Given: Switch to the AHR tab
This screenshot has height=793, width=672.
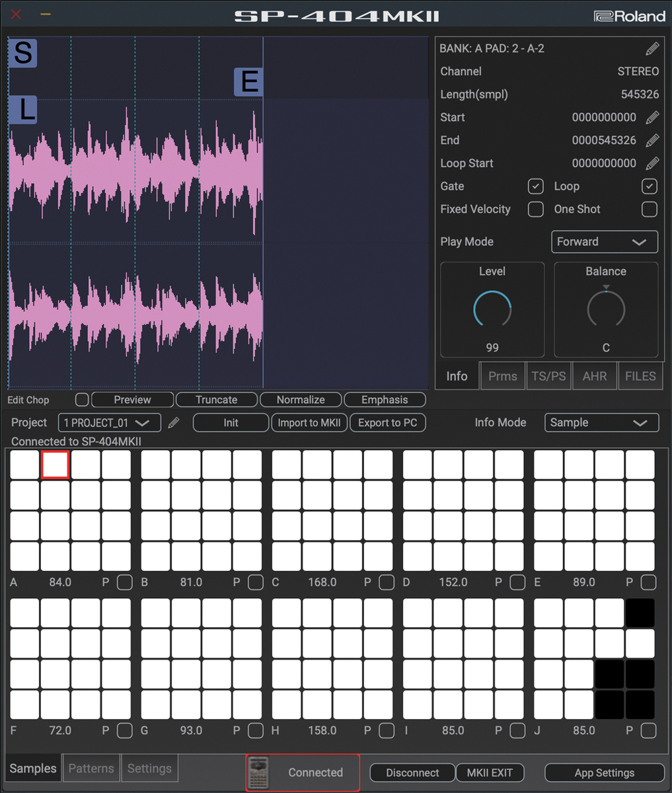Looking at the screenshot, I should [595, 376].
